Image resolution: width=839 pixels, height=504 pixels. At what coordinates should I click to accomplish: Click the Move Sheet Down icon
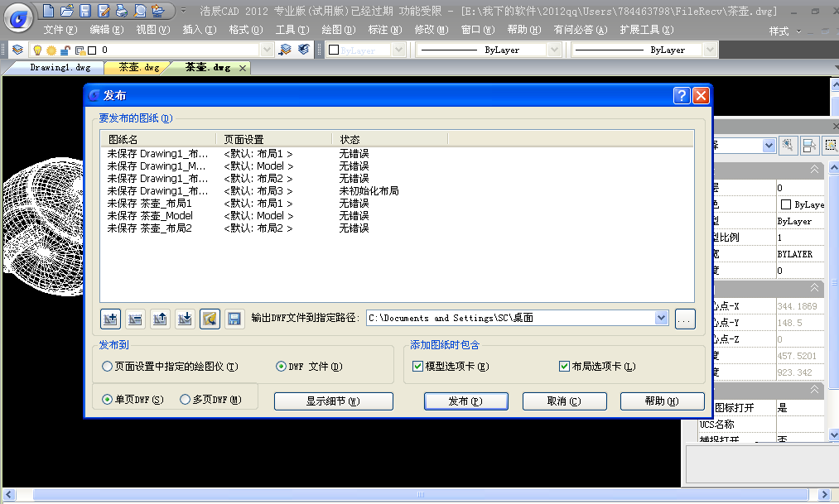(185, 319)
